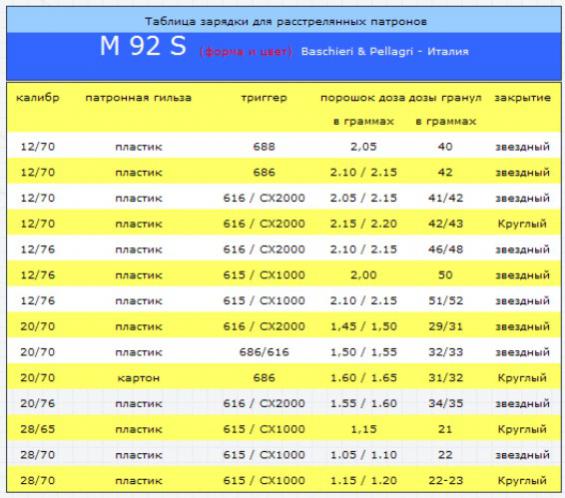
Task: Select powder dose '1,15'
Action: pos(364,429)
